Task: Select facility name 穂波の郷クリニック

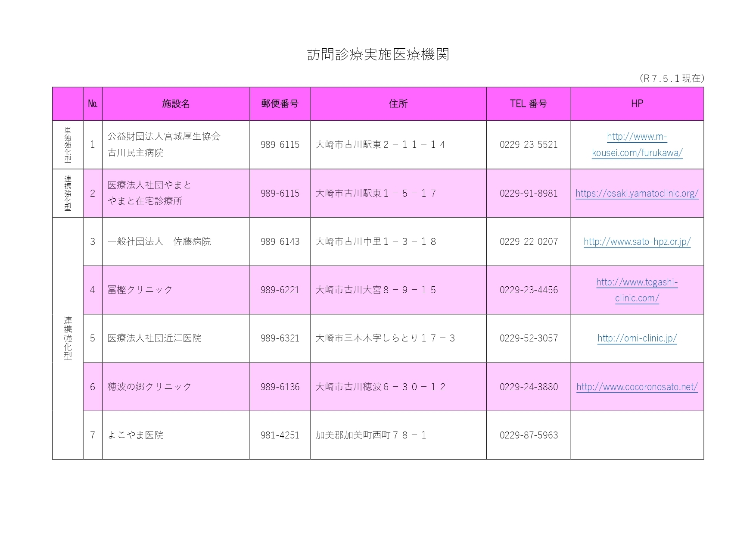Action: (x=149, y=387)
